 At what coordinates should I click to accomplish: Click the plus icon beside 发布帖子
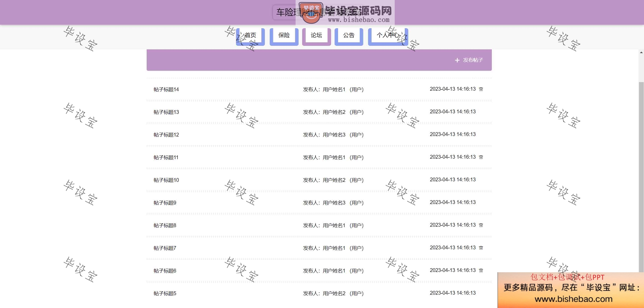457,60
